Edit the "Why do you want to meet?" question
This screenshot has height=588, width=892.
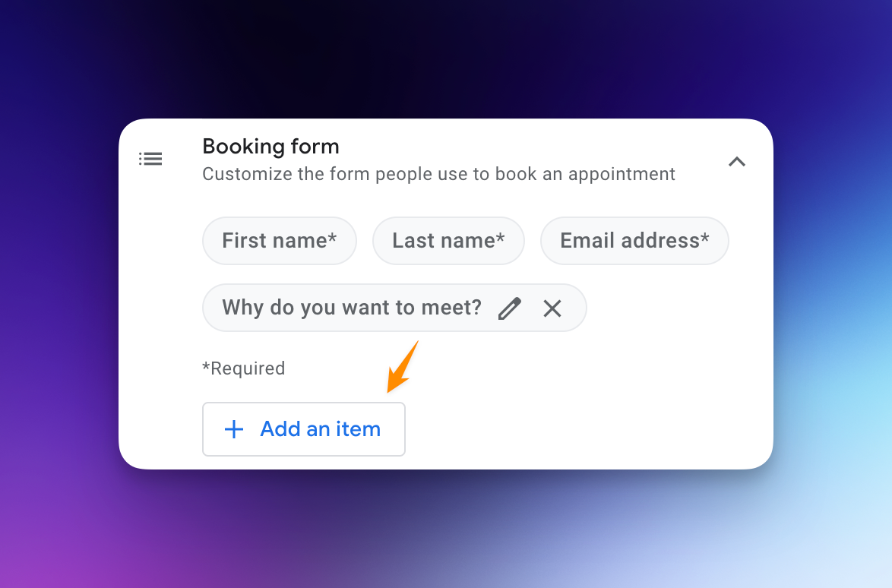tap(510, 308)
